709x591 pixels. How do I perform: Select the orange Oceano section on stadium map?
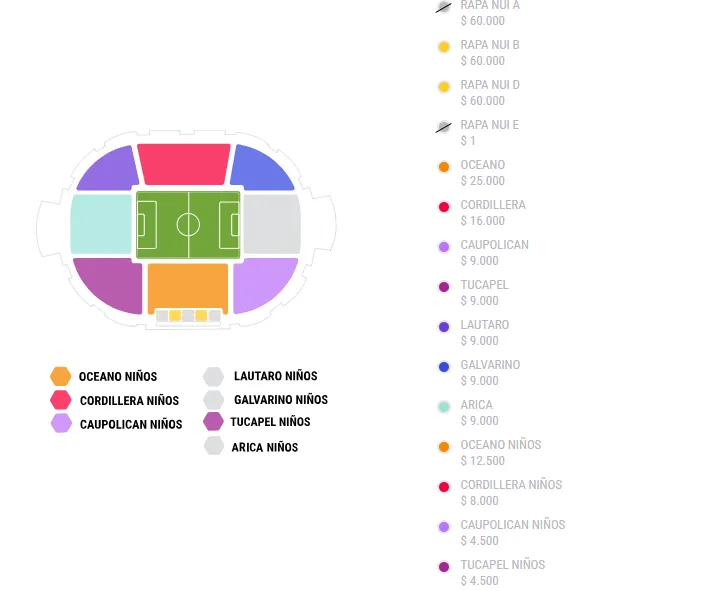[188, 285]
